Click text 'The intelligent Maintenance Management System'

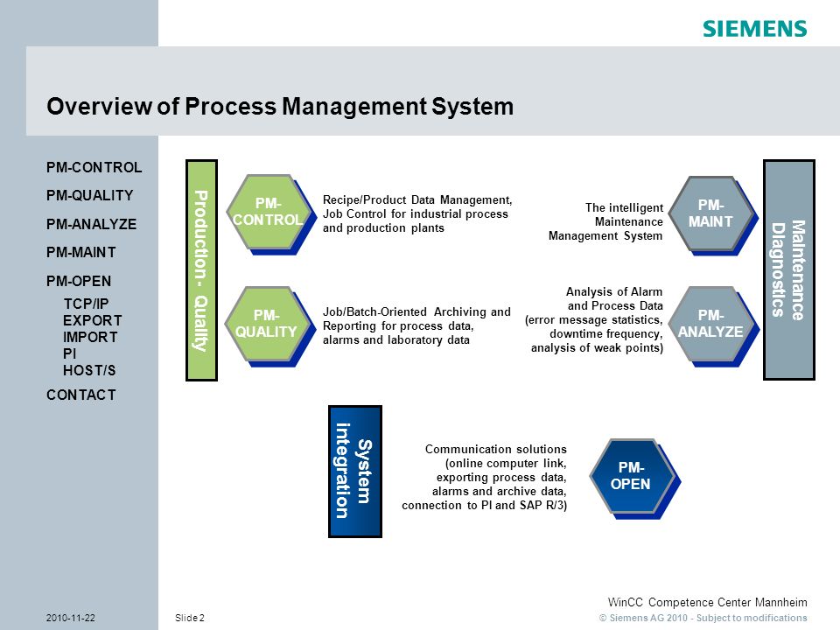pos(605,221)
